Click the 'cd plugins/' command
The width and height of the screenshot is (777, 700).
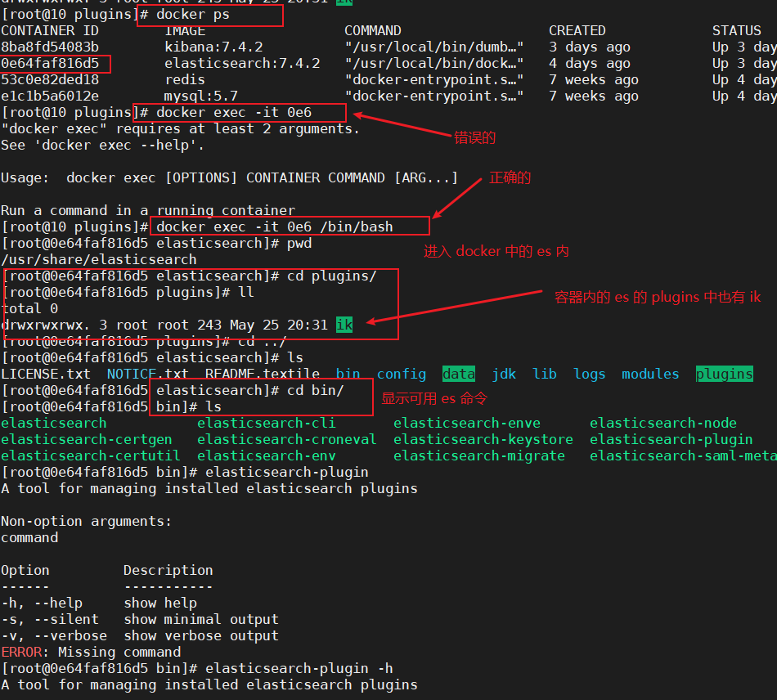coord(332,276)
